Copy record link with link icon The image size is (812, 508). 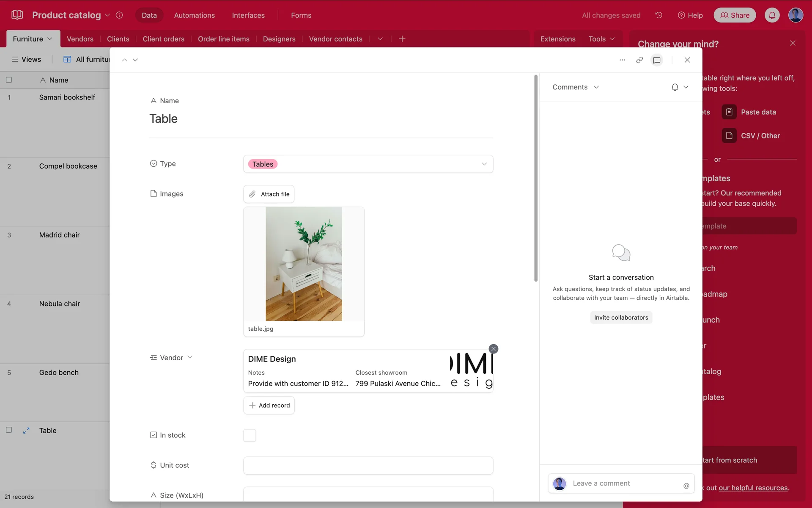(x=639, y=60)
